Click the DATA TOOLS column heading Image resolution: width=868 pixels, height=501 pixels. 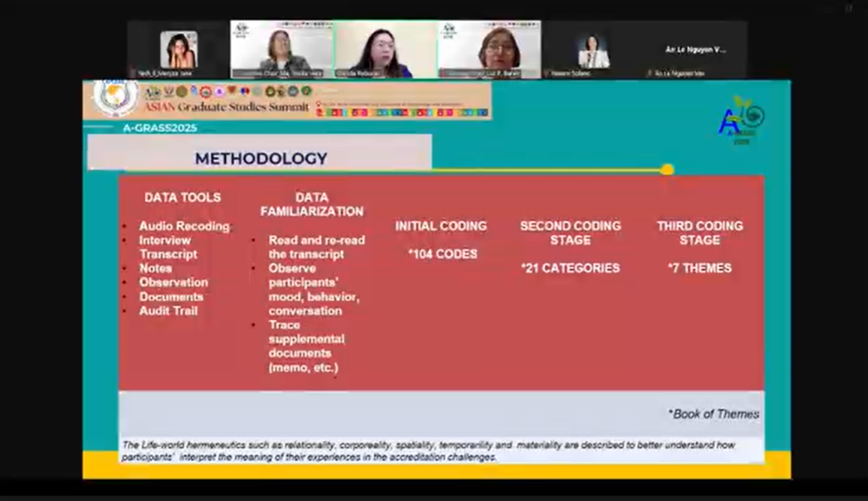(x=182, y=198)
